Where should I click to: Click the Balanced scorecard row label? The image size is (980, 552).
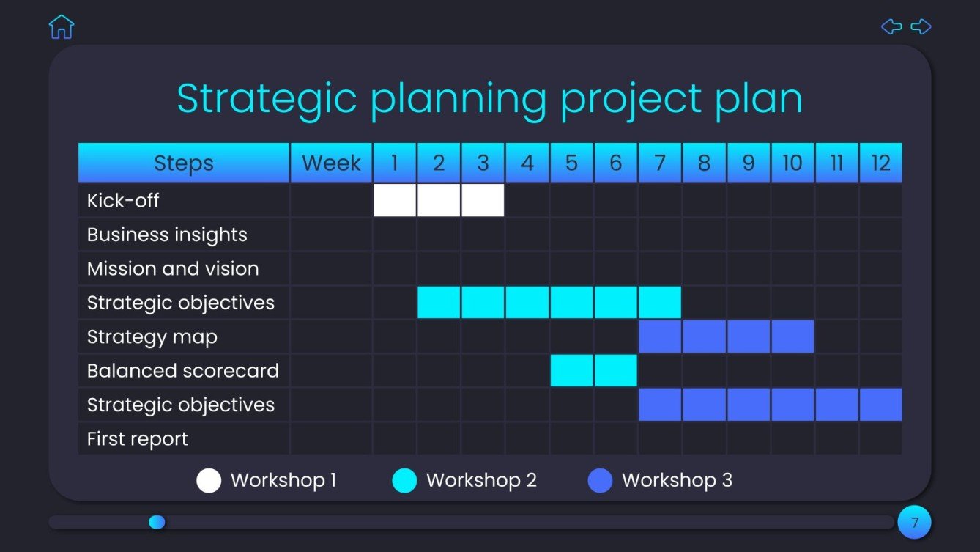(x=183, y=371)
